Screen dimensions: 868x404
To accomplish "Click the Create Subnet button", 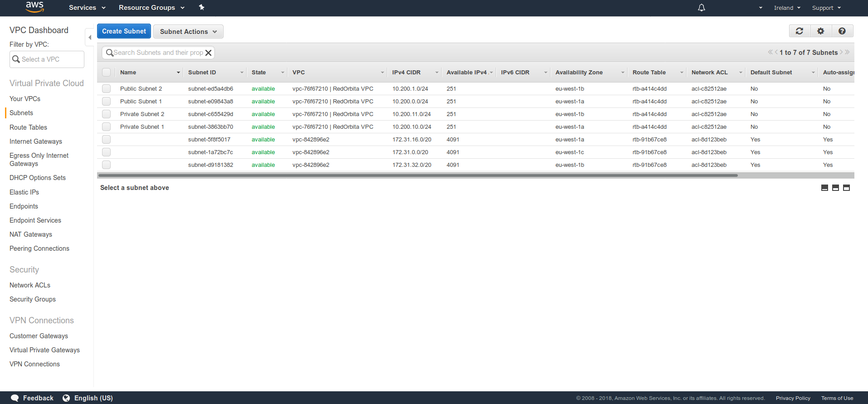I will [124, 31].
